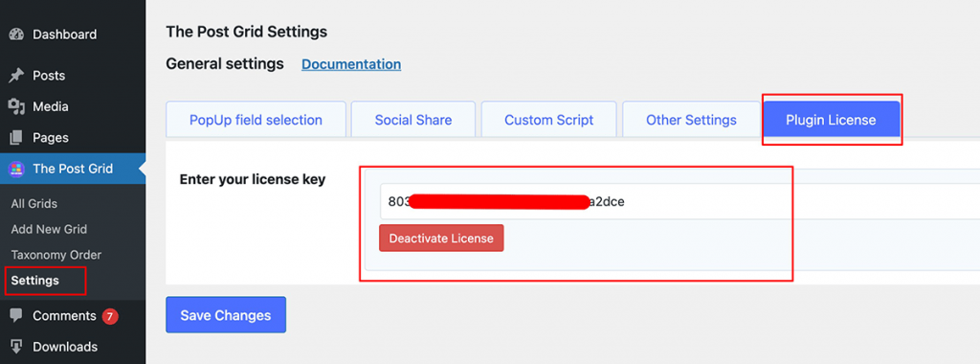Click the red comments count badge
The height and width of the screenshot is (364, 980).
click(110, 316)
